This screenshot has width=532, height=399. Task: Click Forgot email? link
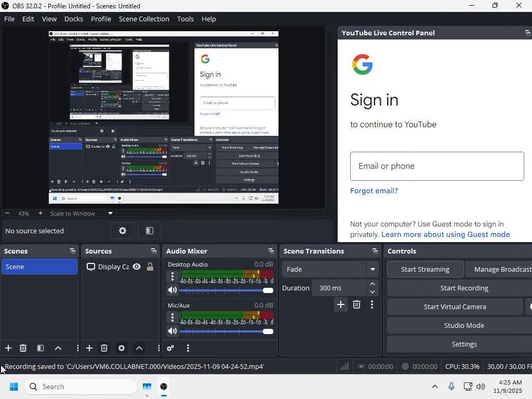tap(374, 191)
